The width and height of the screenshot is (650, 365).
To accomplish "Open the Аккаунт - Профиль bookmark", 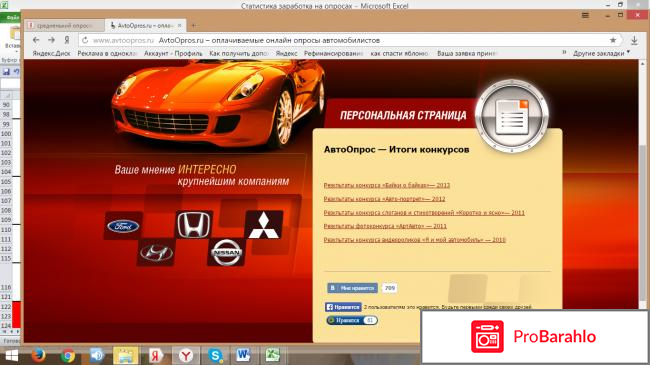I will (173, 54).
